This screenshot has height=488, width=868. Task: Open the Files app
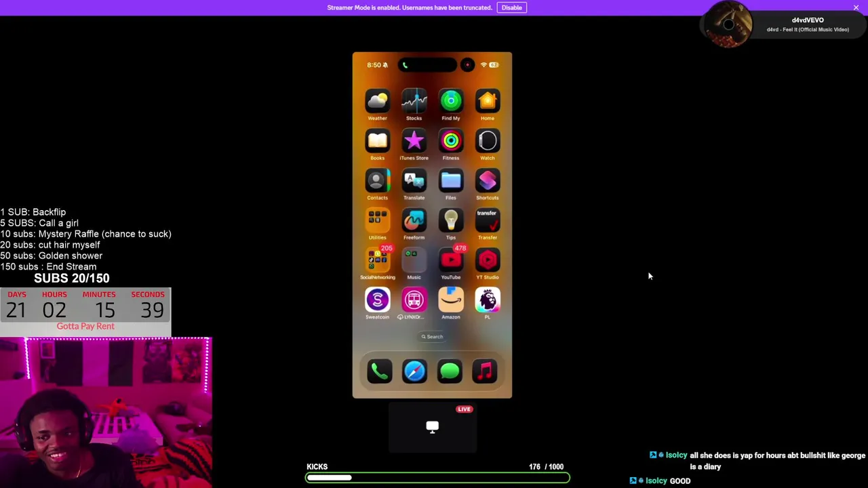pos(451,181)
